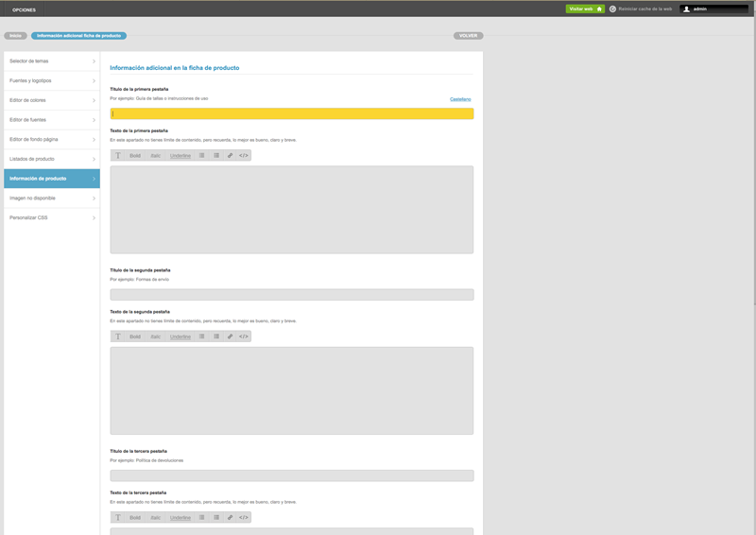
Task: Open the OPCIONES menu in top bar
Action: (x=24, y=9)
